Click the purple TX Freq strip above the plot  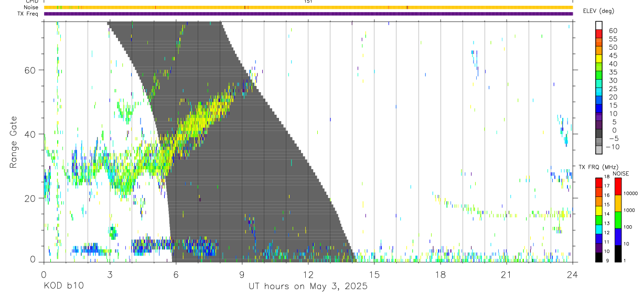click(x=308, y=14)
